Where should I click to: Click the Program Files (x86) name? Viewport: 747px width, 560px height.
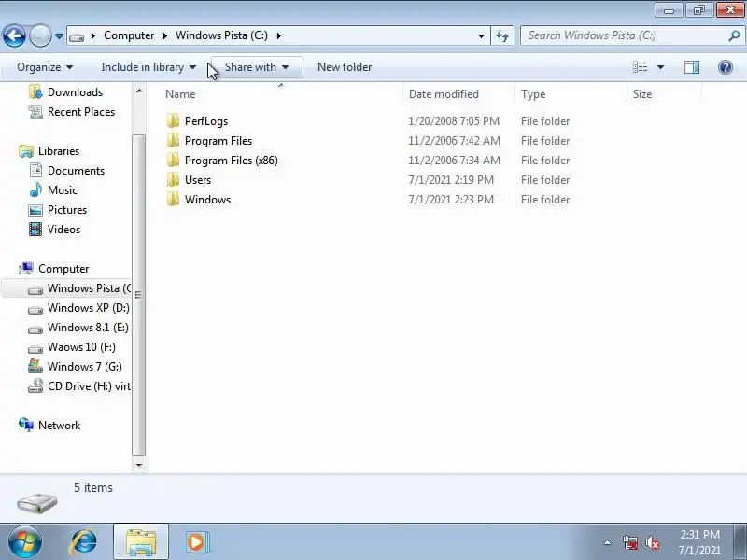231,161
